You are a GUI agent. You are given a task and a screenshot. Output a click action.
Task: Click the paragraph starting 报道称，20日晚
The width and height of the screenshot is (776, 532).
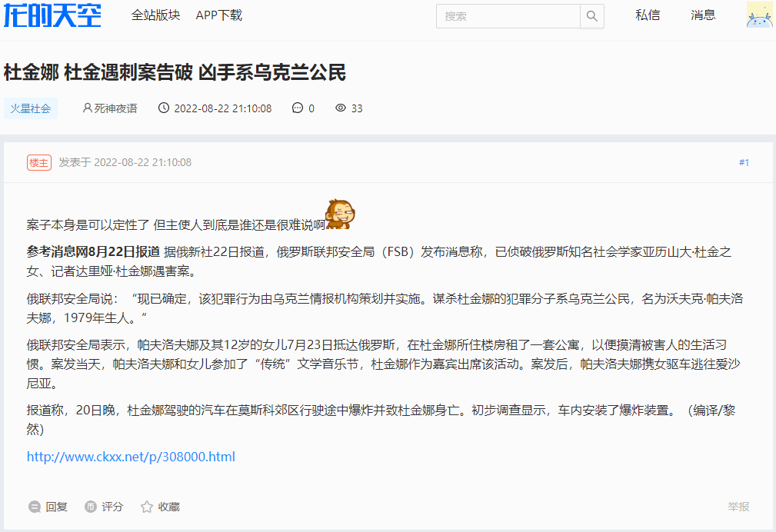pyautogui.click(x=381, y=419)
